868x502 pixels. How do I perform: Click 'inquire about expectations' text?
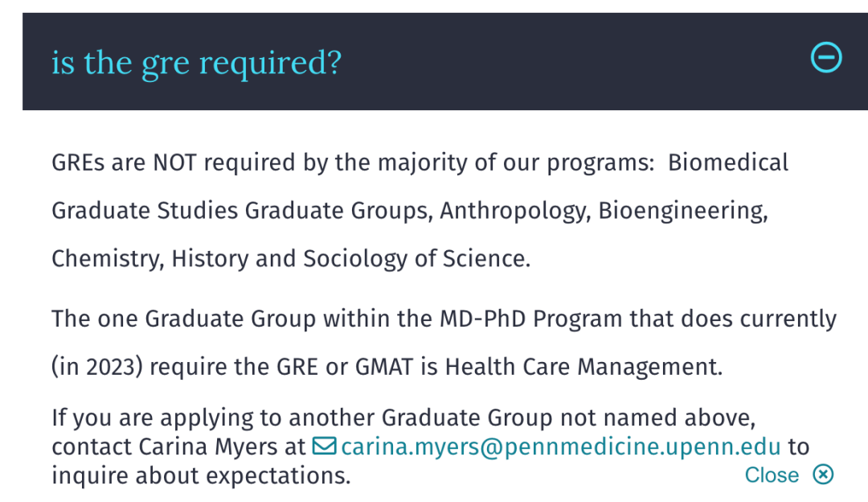201,475
